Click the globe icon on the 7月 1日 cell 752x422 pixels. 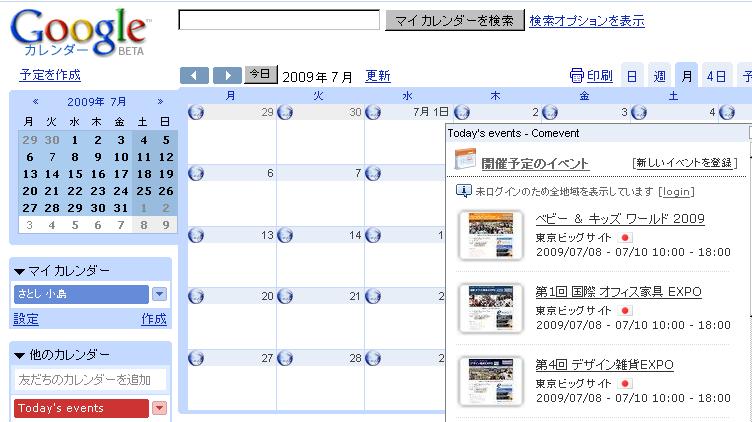(x=373, y=112)
